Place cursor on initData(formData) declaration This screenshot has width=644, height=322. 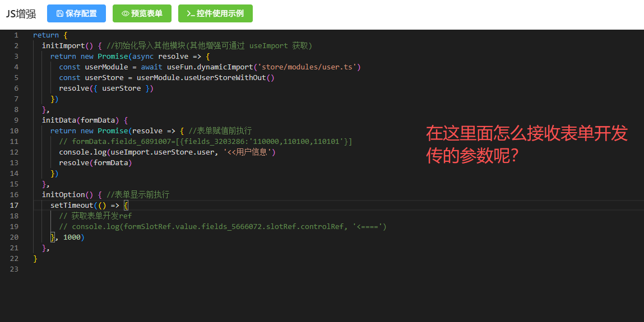click(78, 120)
